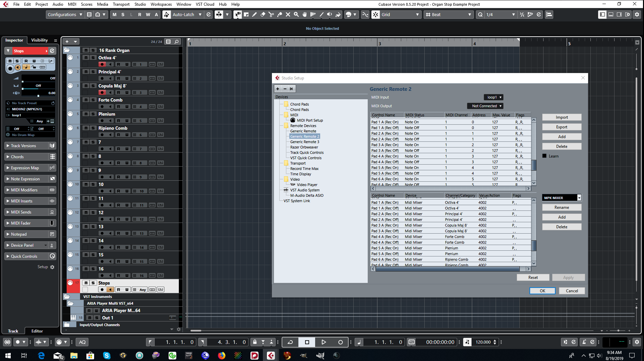This screenshot has height=361, width=644.
Task: Click the Add Track plus icon
Action: pos(67,42)
